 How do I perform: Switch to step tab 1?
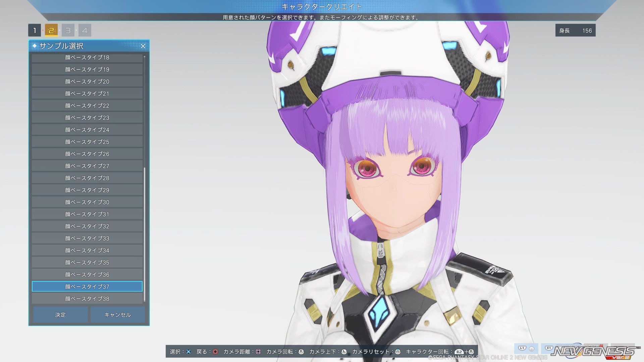35,31
